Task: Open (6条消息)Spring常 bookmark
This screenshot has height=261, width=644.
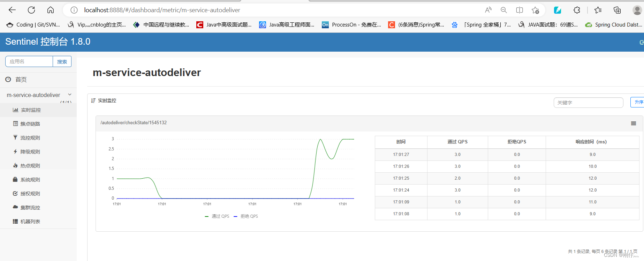Action: 416,25
